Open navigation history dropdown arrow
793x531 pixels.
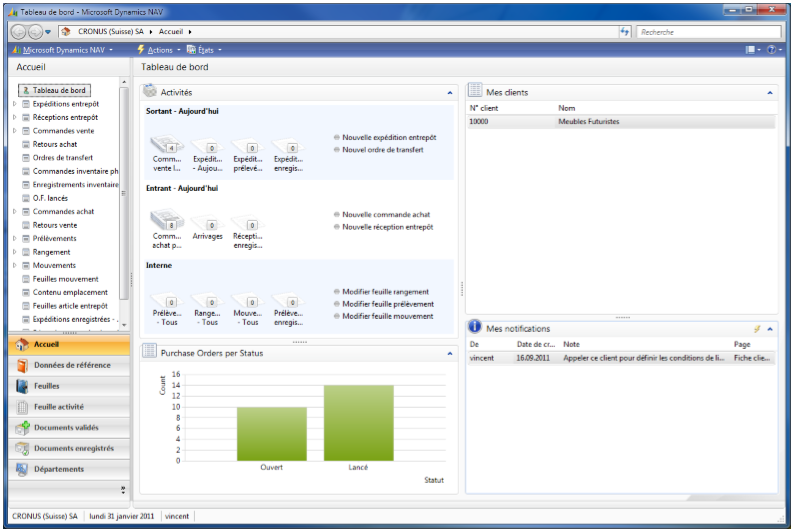point(48,32)
